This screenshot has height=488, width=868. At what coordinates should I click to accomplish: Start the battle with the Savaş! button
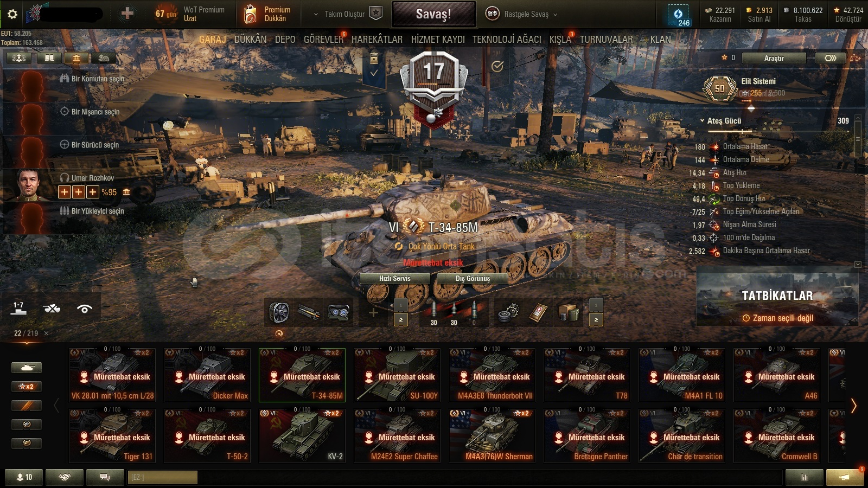433,14
